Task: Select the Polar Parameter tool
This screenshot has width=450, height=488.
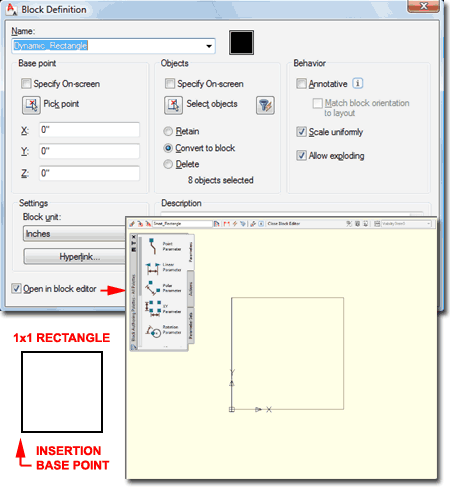Action: coord(164,288)
